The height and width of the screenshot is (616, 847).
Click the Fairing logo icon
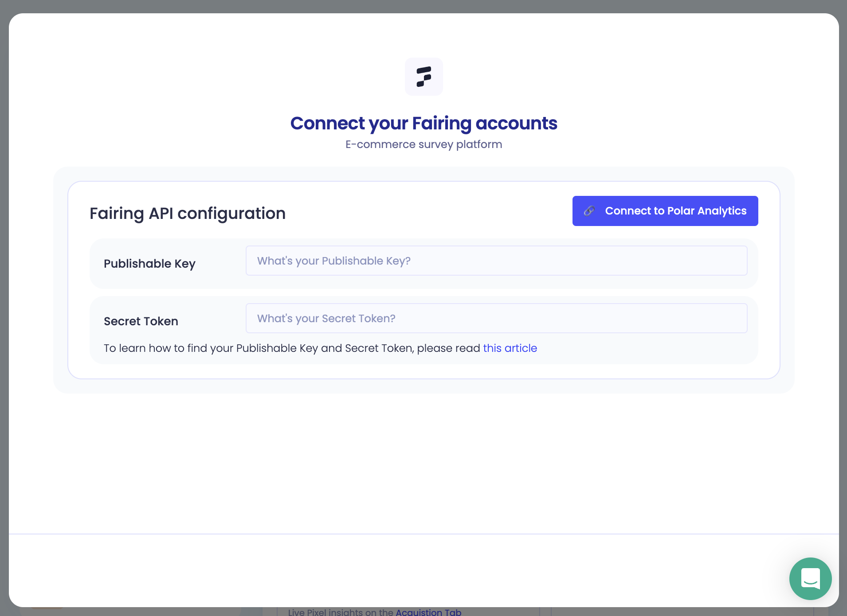(423, 77)
